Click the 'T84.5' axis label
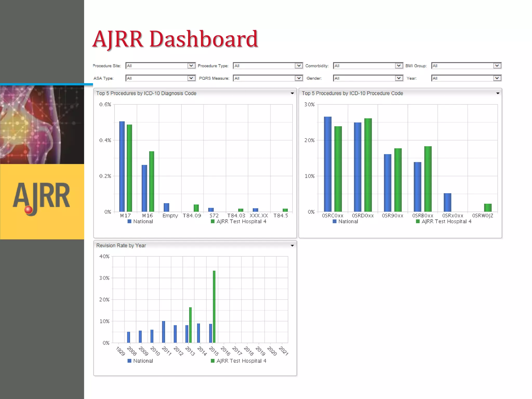This screenshot has width=532, height=399. click(x=281, y=216)
